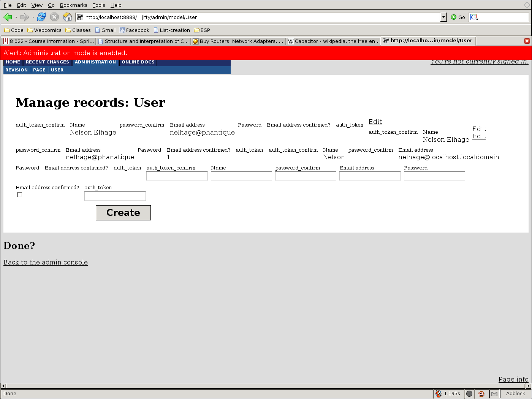This screenshot has height=399, width=532.
Task: Expand the Webcomics bookmark folder
Action: 44,30
